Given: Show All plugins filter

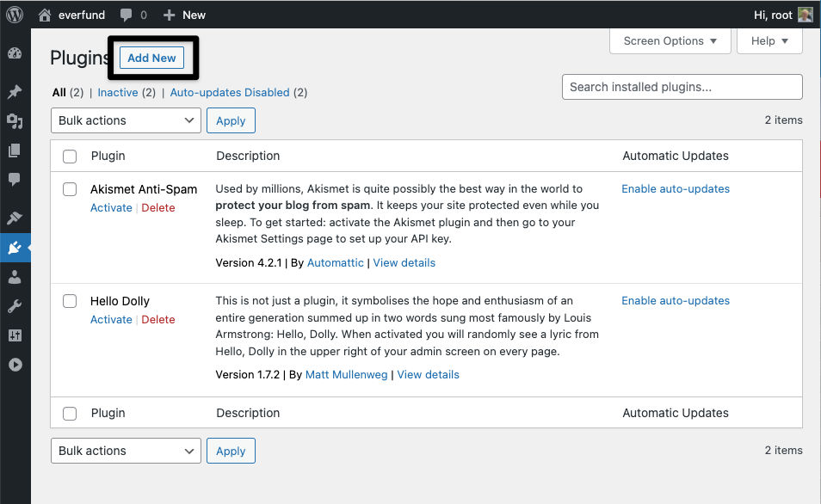Looking at the screenshot, I should point(59,93).
